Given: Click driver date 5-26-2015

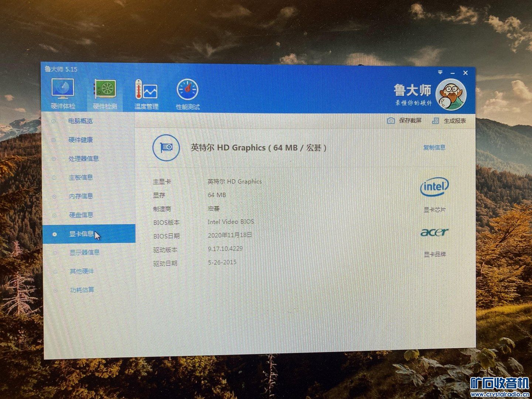Looking at the screenshot, I should pyautogui.click(x=222, y=262).
